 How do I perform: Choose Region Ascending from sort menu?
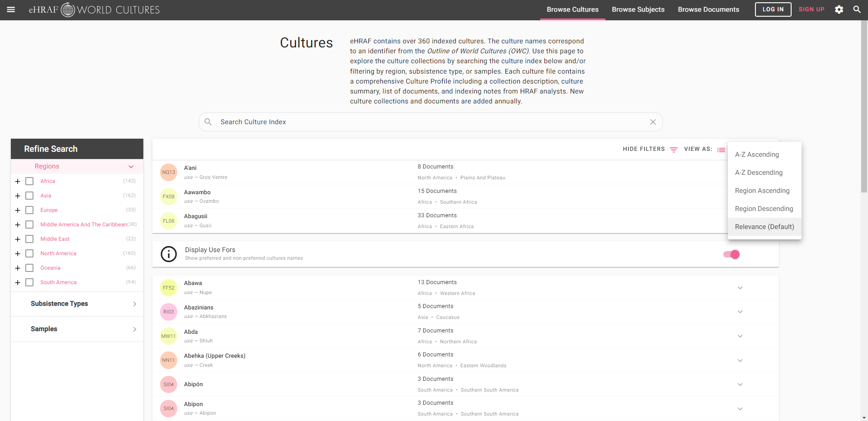point(762,191)
